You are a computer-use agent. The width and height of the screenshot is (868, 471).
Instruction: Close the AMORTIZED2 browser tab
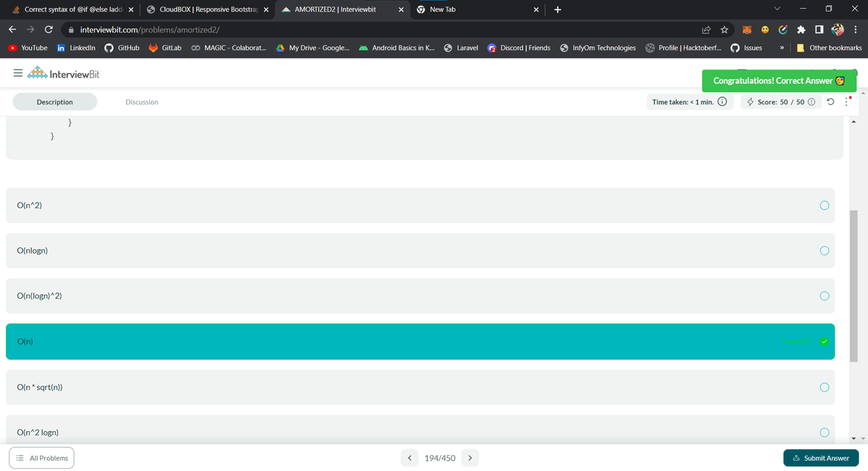point(401,9)
